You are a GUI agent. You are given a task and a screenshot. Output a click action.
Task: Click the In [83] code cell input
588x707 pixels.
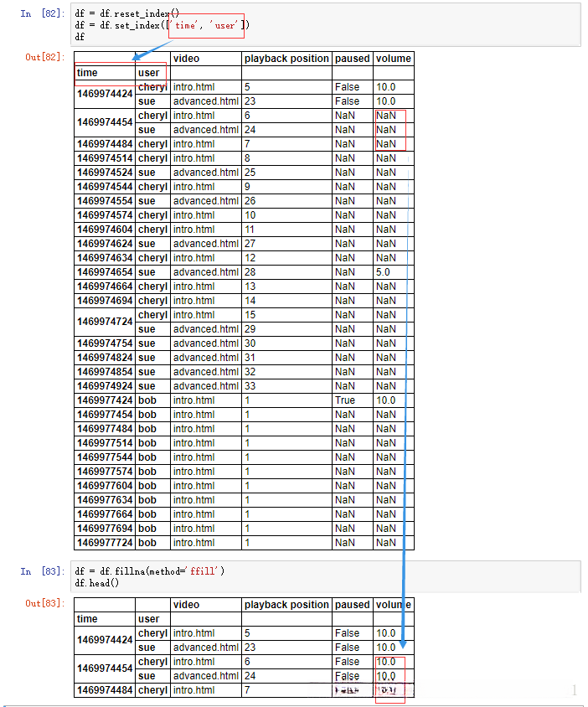coord(326,576)
